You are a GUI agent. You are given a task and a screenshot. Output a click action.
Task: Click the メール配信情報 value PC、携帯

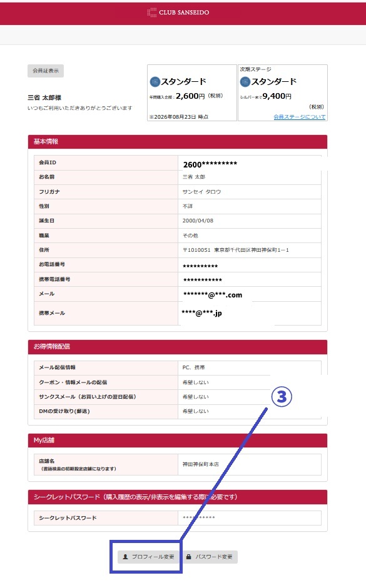193,367
